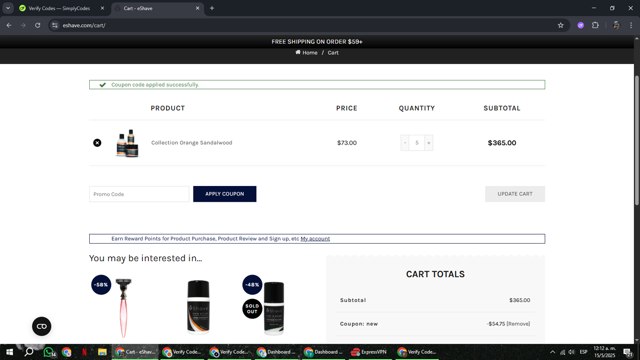
Task: Open the My account link
Action: pos(315,239)
